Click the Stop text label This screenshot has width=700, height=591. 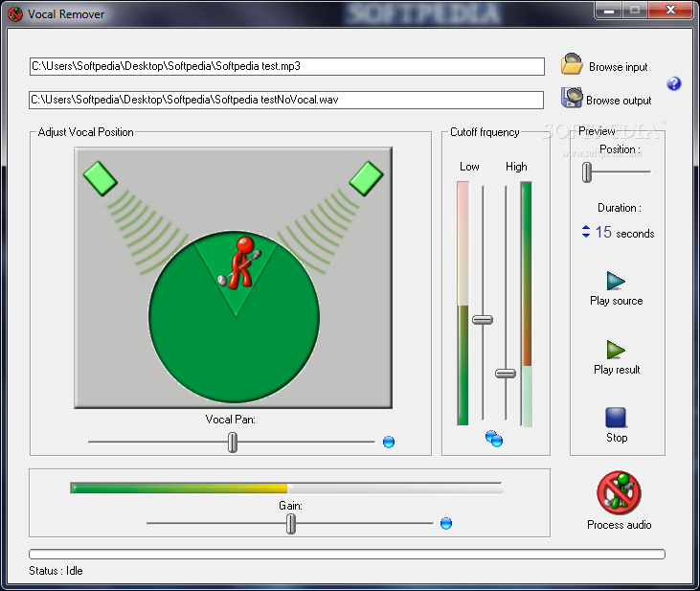pyautogui.click(x=617, y=438)
